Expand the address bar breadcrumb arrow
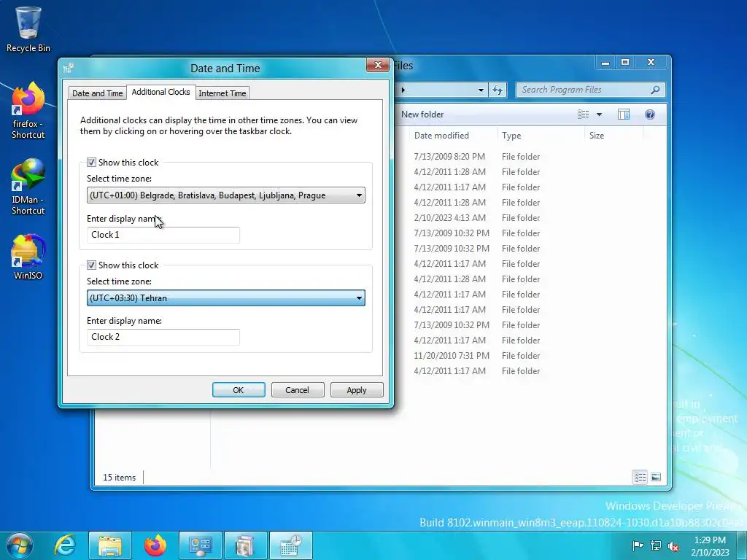This screenshot has width=747, height=560. [403, 90]
